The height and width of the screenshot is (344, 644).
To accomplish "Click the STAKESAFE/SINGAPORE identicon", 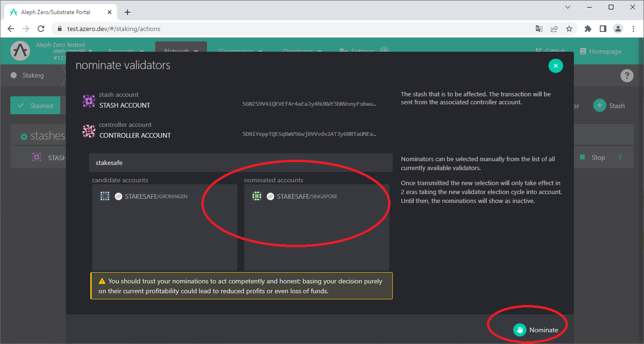I will 257,196.
